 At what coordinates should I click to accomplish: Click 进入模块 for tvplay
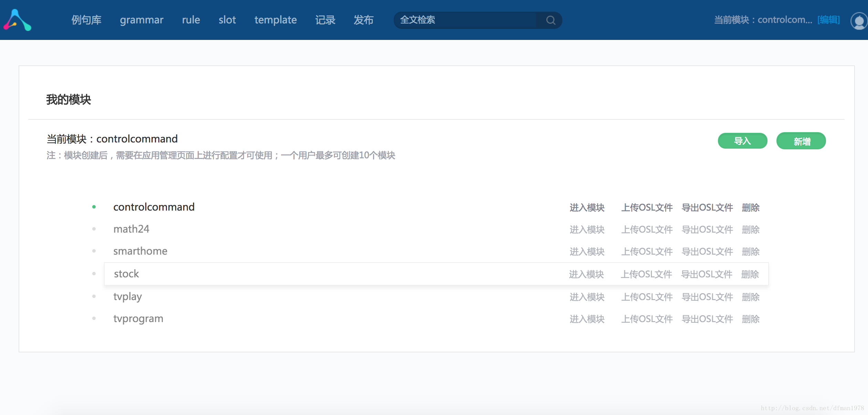pos(587,297)
